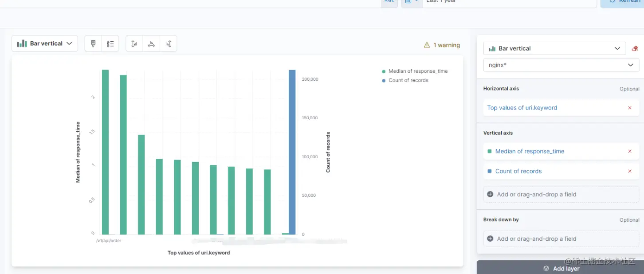Click green swatch of Median of response_time
The image size is (644, 274).
pos(490,151)
